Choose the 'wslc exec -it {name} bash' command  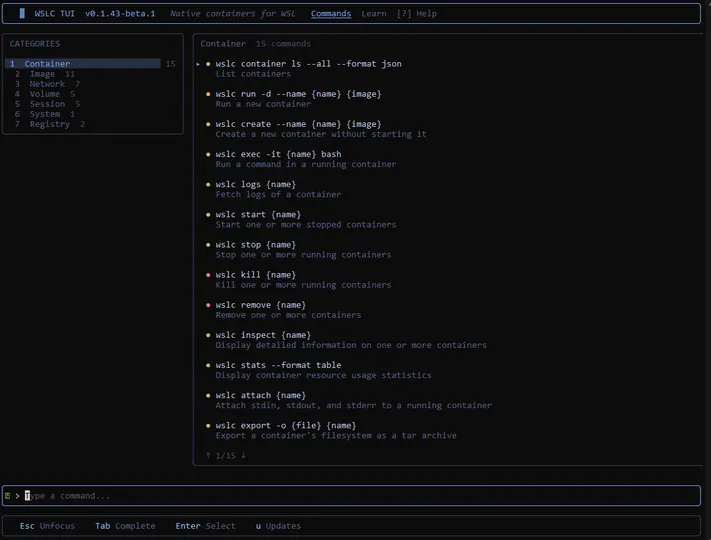tap(278, 154)
